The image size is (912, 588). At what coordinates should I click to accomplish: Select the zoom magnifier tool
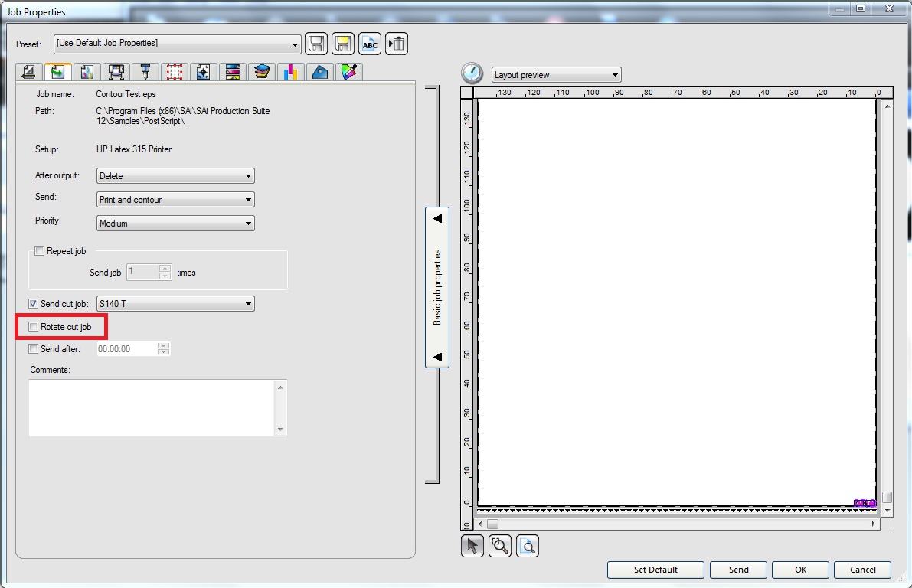point(500,546)
